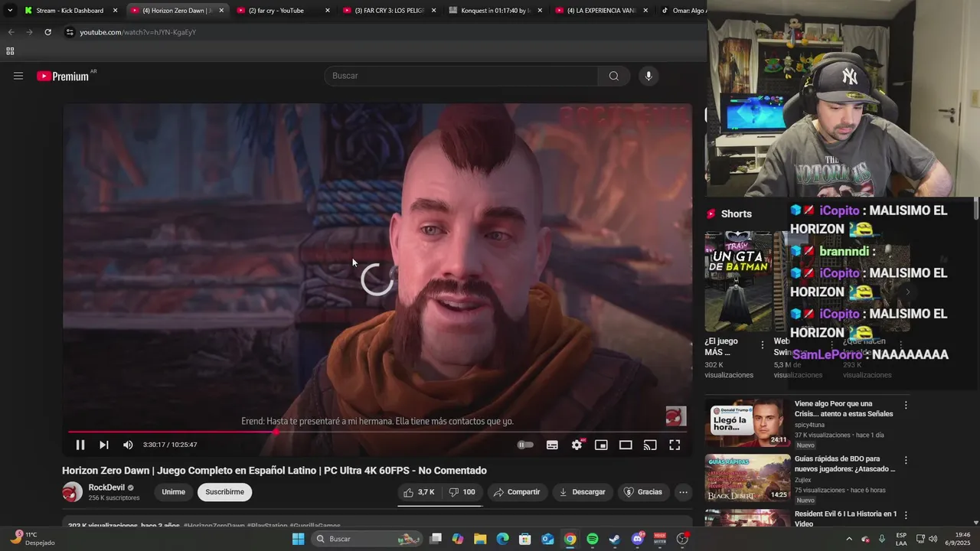Viewport: 980px width, 551px height.
Task: Pause the Horizon Zero Dawn video
Action: [80, 445]
